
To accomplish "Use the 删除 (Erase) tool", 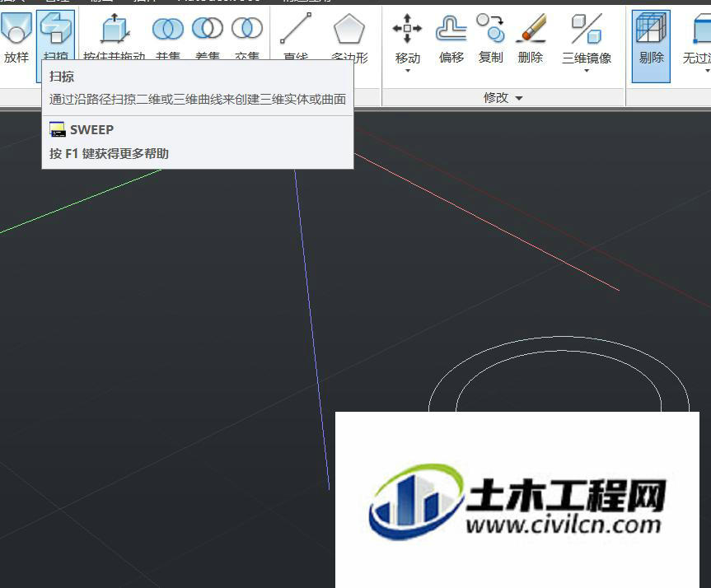I will point(530,38).
